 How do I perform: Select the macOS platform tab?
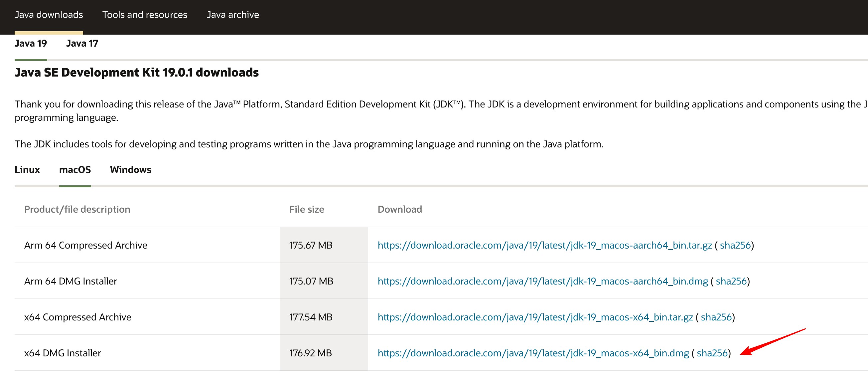click(x=75, y=170)
